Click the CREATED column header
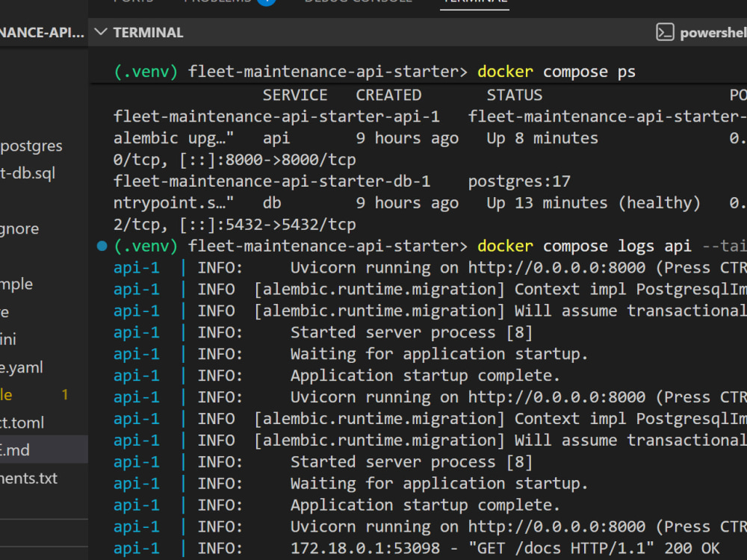 (388, 96)
